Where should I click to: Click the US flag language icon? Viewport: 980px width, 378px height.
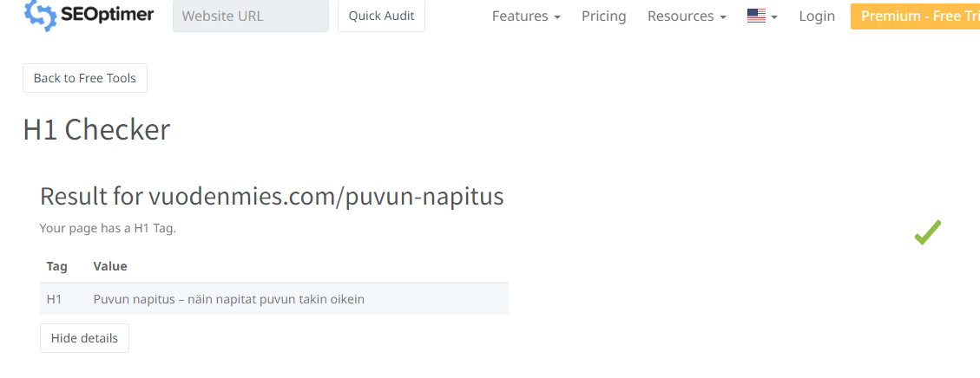(x=756, y=16)
